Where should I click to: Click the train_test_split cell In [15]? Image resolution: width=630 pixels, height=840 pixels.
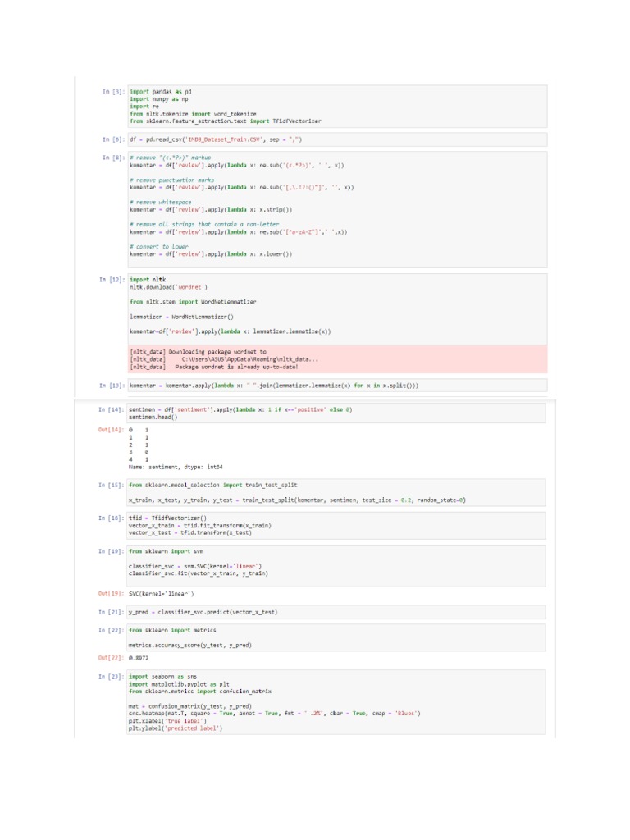pos(336,492)
